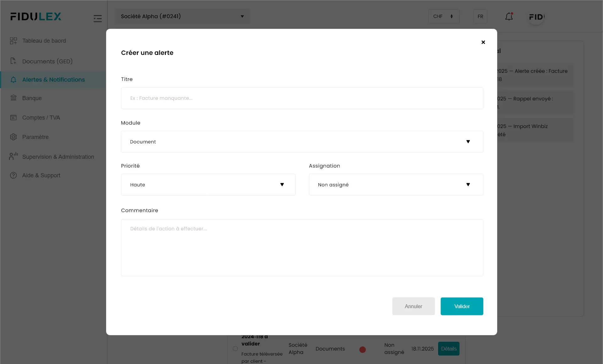Close the Créer une alerte dialog
This screenshot has width=603, height=364.
(483, 42)
